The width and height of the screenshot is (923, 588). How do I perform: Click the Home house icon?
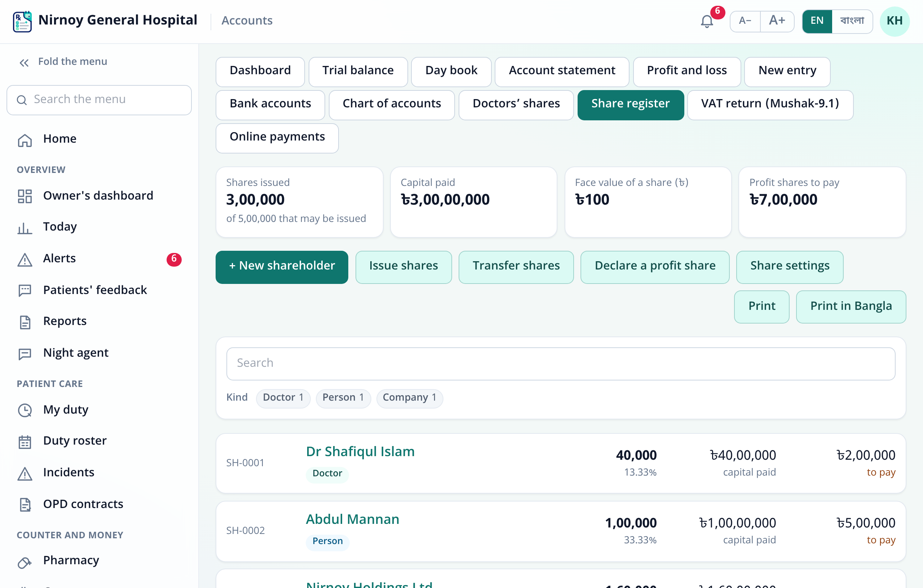[25, 140]
